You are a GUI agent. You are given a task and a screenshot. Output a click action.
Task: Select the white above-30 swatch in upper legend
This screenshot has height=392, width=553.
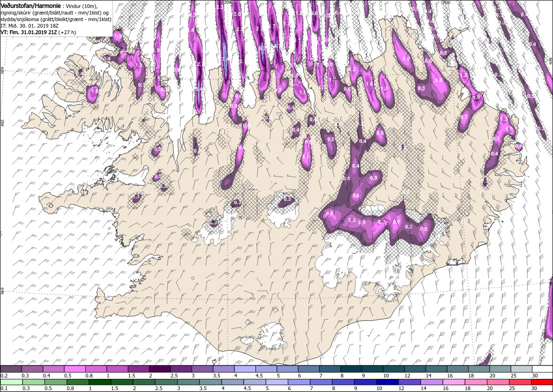coord(542,369)
